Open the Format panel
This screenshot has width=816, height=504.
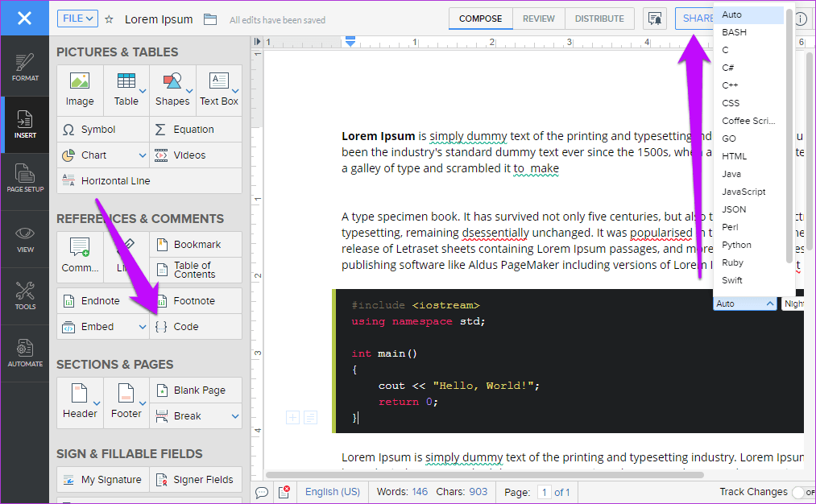(x=25, y=67)
